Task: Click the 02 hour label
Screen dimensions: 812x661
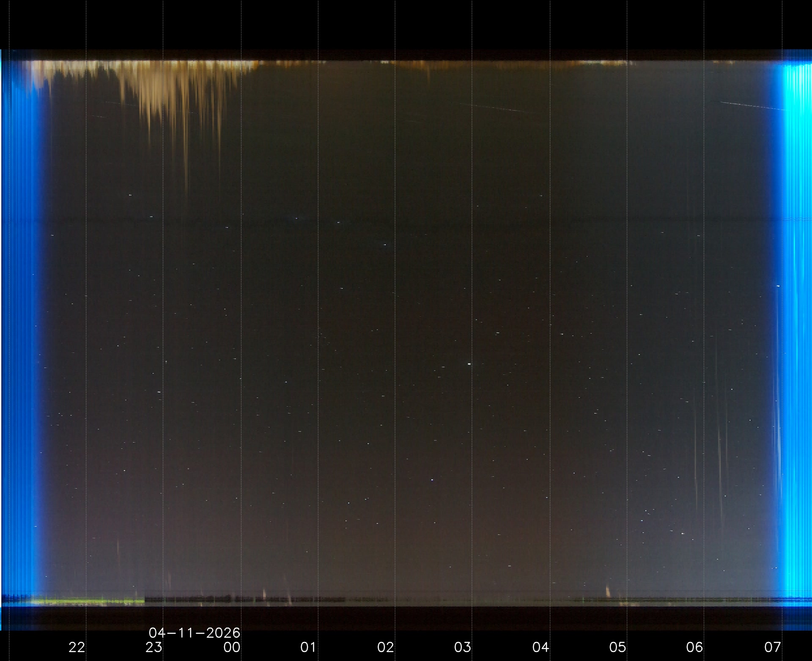Action: click(x=386, y=647)
